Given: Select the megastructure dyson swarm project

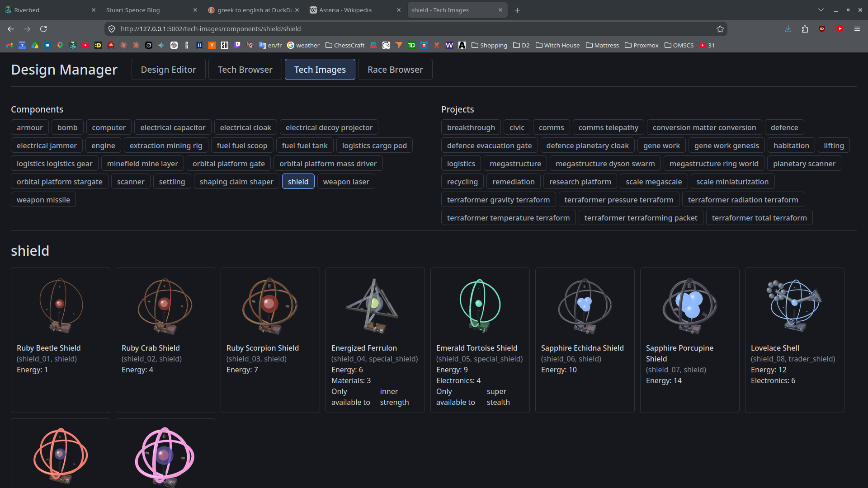Looking at the screenshot, I should (605, 164).
